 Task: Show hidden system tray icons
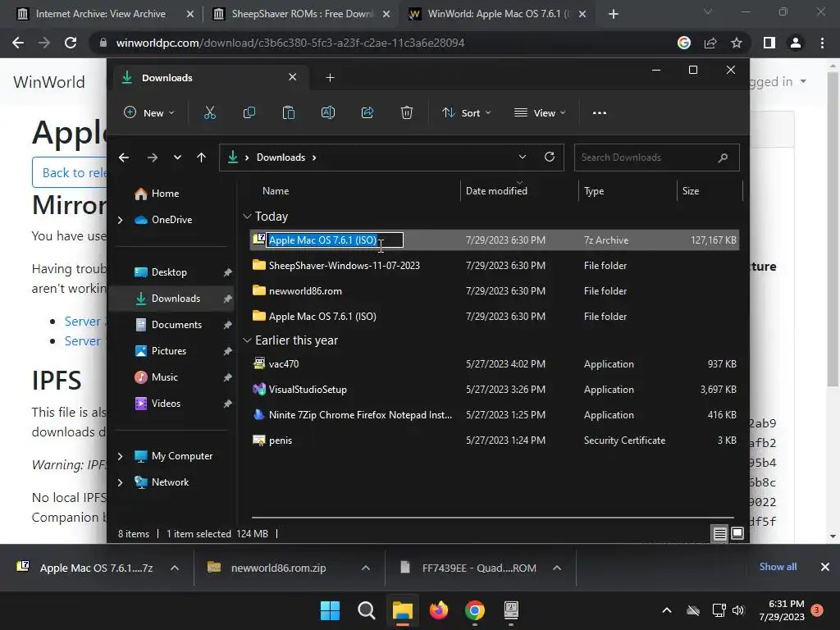click(x=667, y=610)
